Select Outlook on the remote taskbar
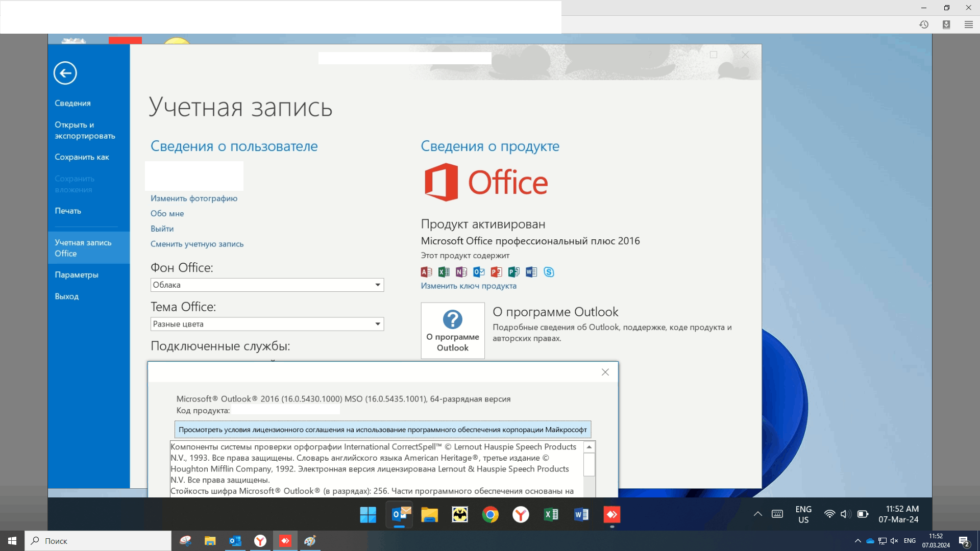980x551 pixels. [399, 515]
